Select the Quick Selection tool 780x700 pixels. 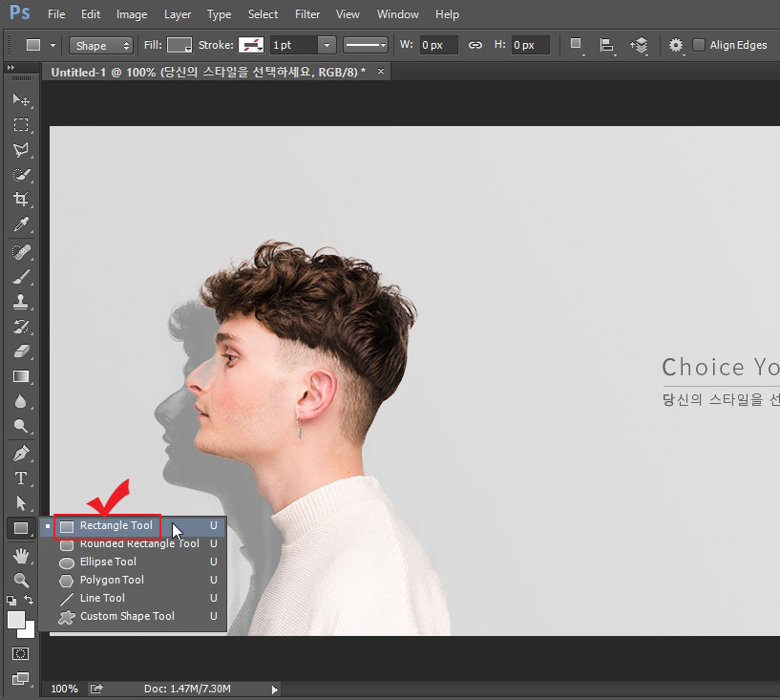(x=21, y=175)
